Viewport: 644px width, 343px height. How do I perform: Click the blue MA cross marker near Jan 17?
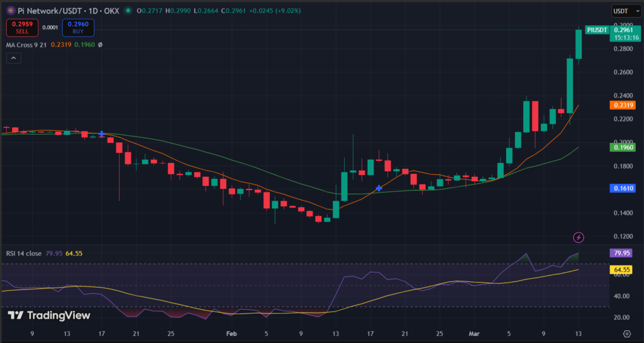pyautogui.click(x=101, y=134)
